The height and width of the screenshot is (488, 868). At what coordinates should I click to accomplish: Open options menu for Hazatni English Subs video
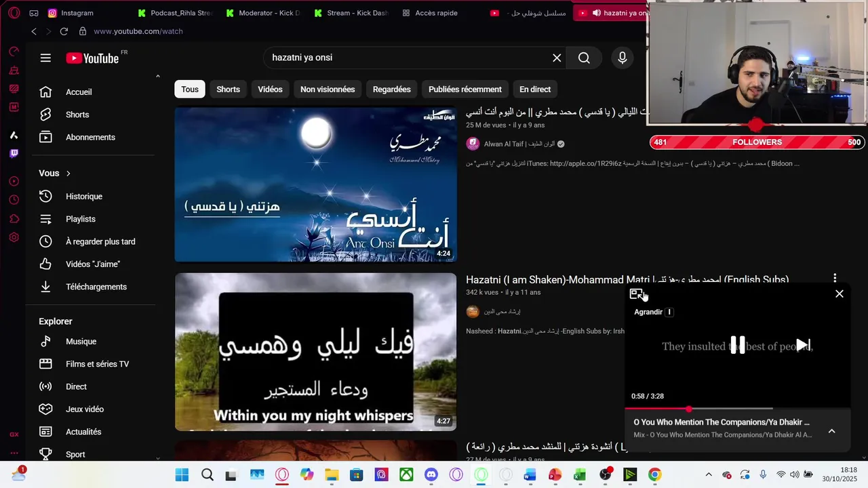click(x=835, y=279)
